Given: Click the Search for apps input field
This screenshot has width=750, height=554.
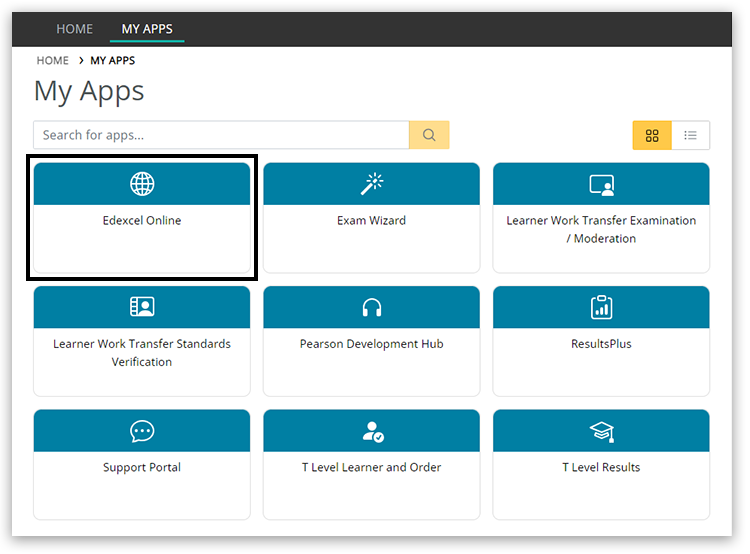Looking at the screenshot, I should (x=220, y=135).
